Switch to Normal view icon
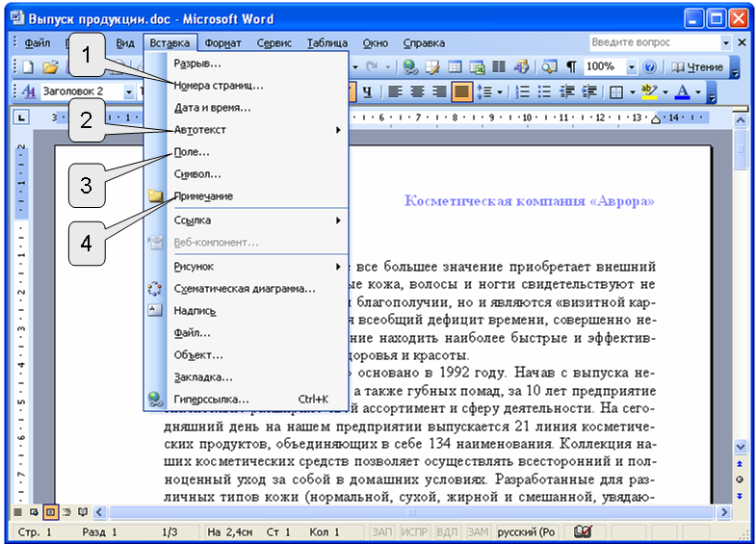Viewport: 756px width, 544px height. pyautogui.click(x=18, y=511)
